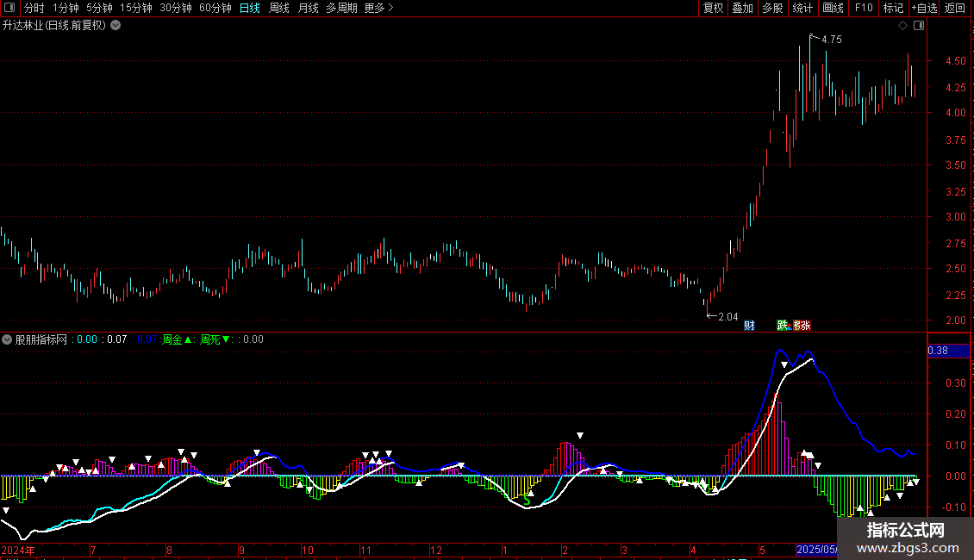Viewport: 974px width, 560px height.
Task: Click the 统计 statistics button
Action: pyautogui.click(x=802, y=8)
